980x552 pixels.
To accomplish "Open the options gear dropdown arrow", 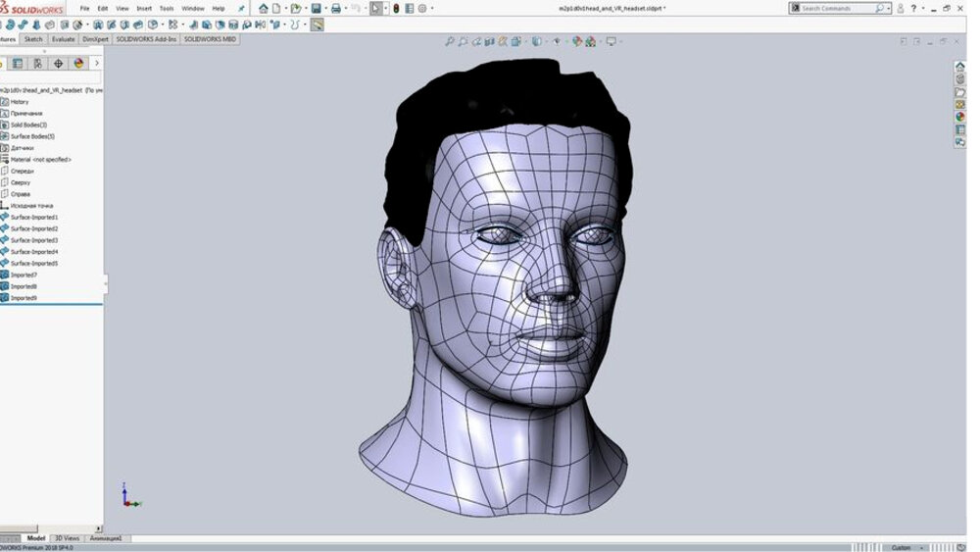I will (x=432, y=8).
